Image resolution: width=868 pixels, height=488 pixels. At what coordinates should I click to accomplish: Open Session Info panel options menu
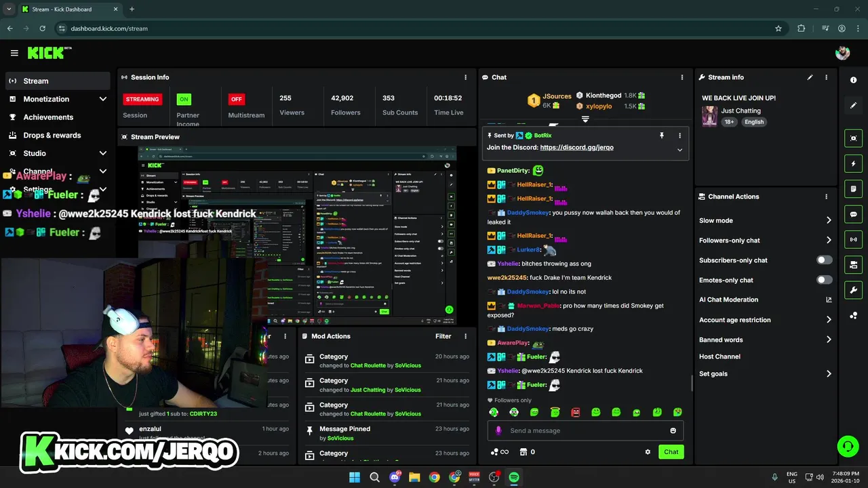pos(465,77)
